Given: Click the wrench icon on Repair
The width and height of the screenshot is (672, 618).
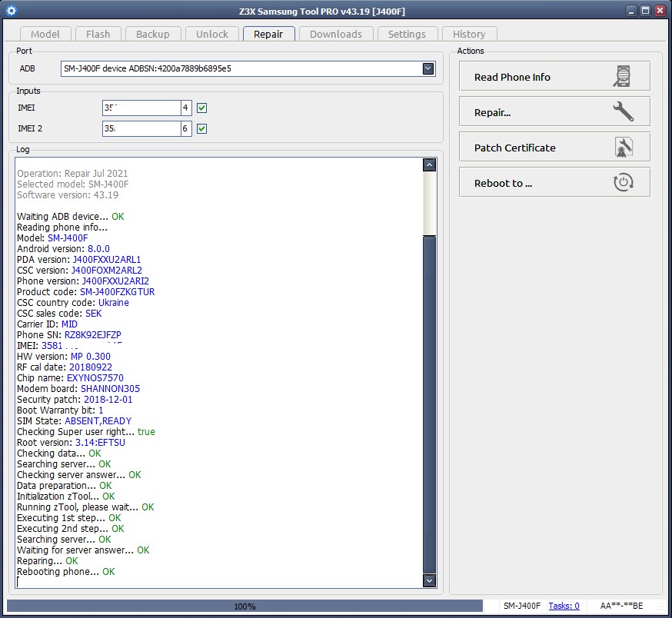Looking at the screenshot, I should pos(623,111).
